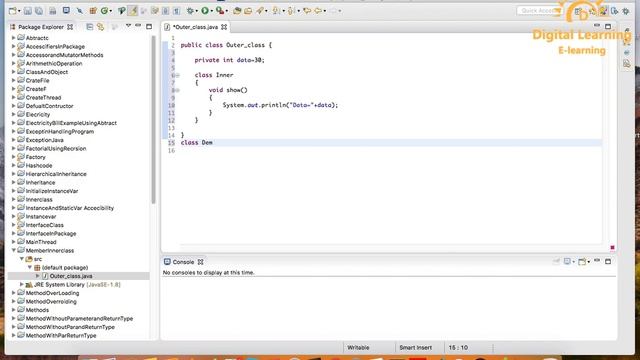
Task: Select the InterfaceInPackage project
Action: tap(51, 233)
